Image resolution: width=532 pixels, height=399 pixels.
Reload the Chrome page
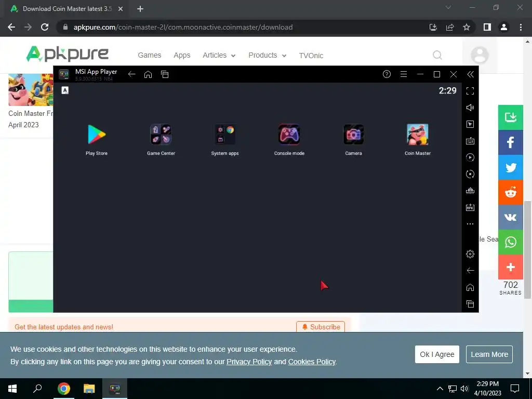coord(45,27)
